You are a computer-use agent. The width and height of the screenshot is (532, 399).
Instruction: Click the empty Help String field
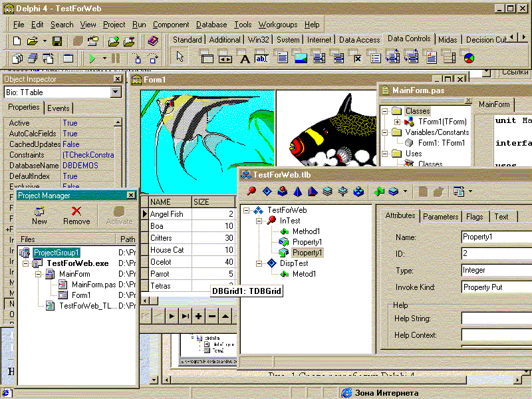pyautogui.click(x=496, y=319)
